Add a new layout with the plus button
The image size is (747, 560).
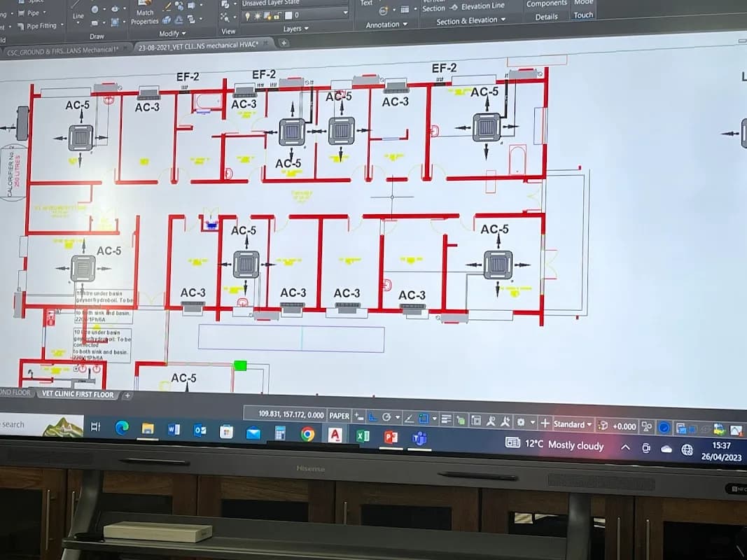tap(127, 395)
